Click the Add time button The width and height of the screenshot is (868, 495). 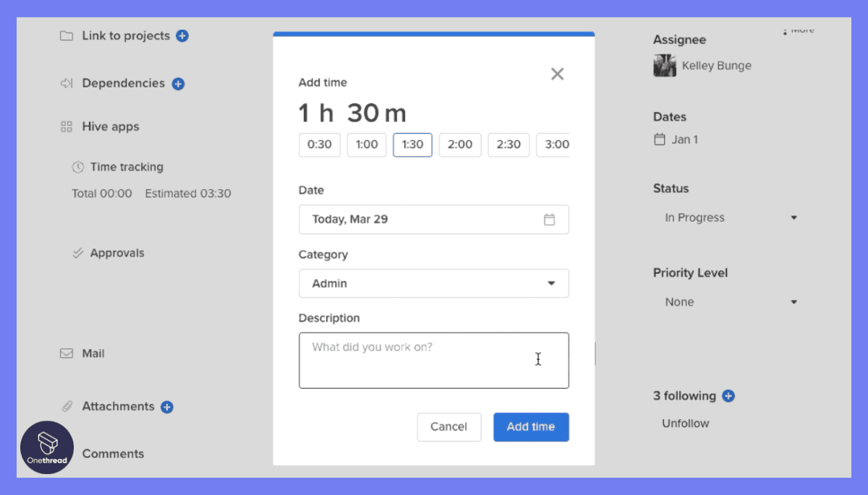click(531, 427)
